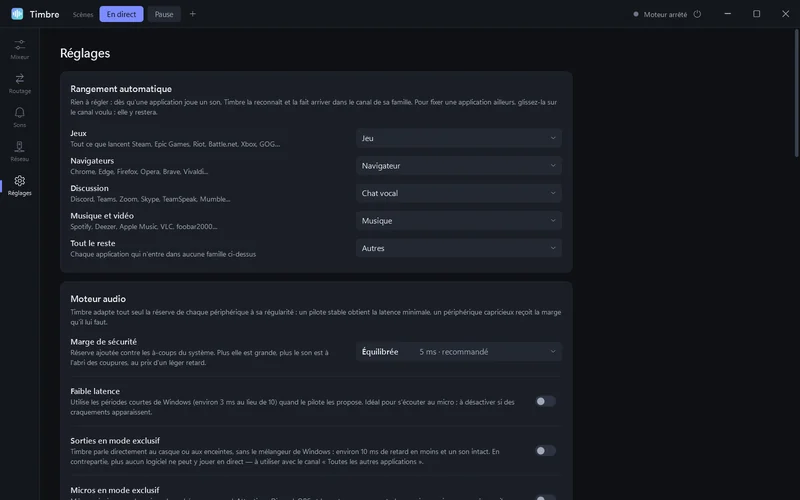Enable Sorties en mode exclusif toggle
The height and width of the screenshot is (500, 800).
point(545,451)
